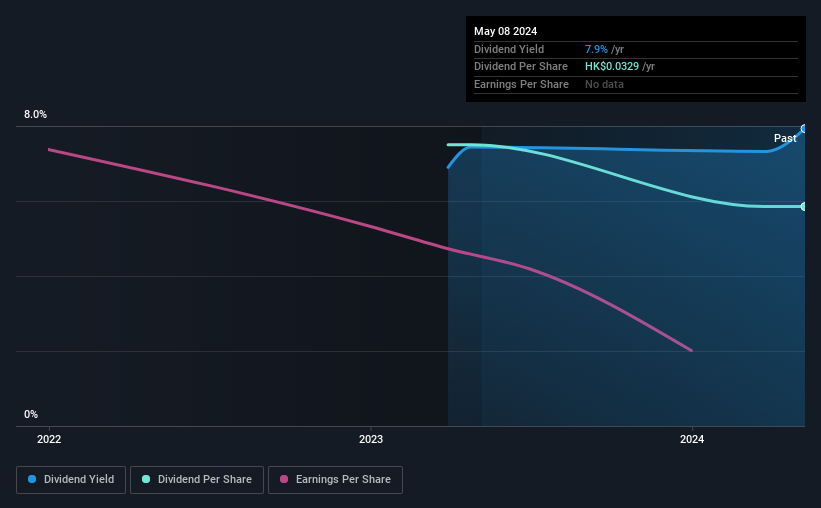Select the 2024 x-axis label
The image size is (821, 508).
692,439
